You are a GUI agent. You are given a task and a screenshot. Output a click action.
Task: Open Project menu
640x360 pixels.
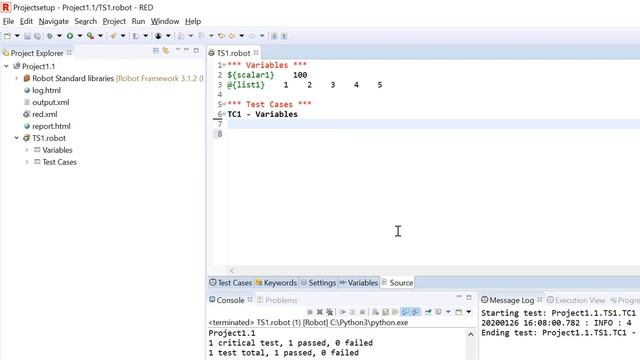114,21
